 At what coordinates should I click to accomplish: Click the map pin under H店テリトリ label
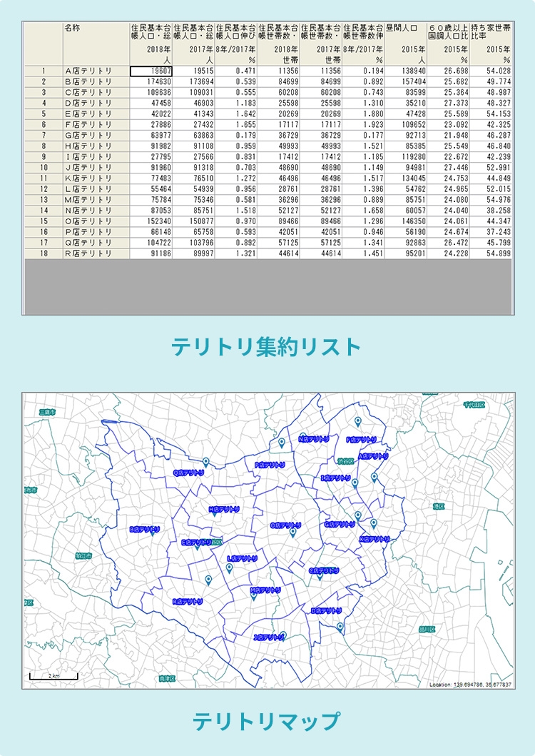pos(215,513)
